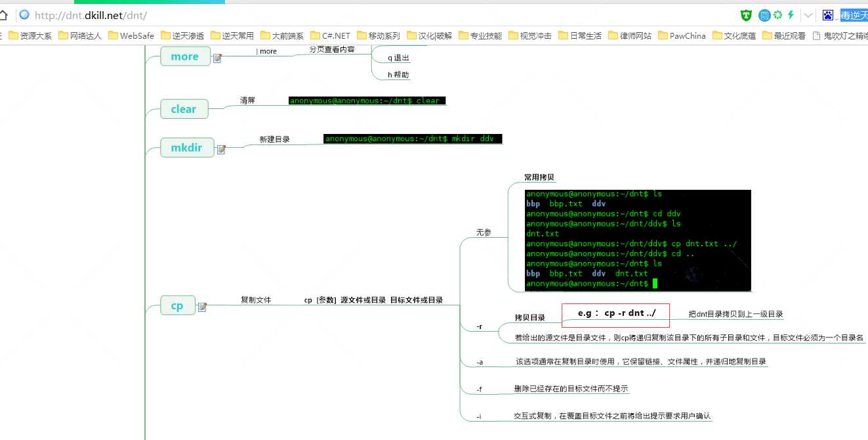Click the 新建目录 branch label
Image resolution: width=868 pixels, height=440 pixels.
274,139
